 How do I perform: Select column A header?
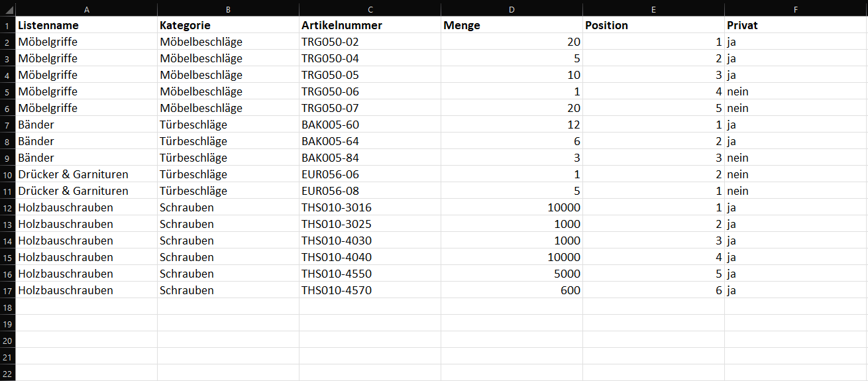[x=87, y=9]
